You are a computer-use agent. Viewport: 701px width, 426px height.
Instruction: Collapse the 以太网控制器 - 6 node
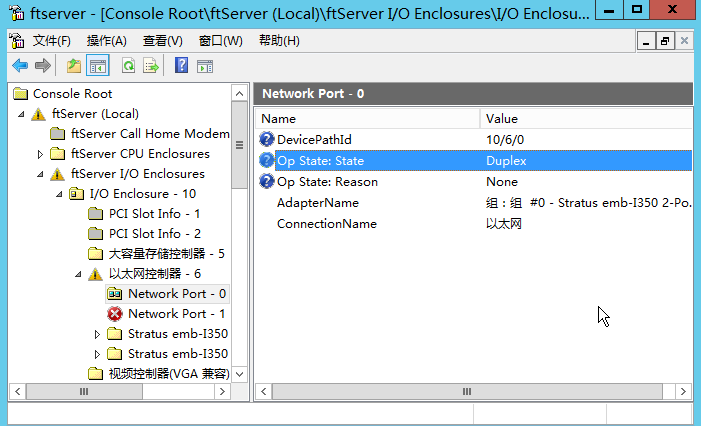tap(78, 274)
